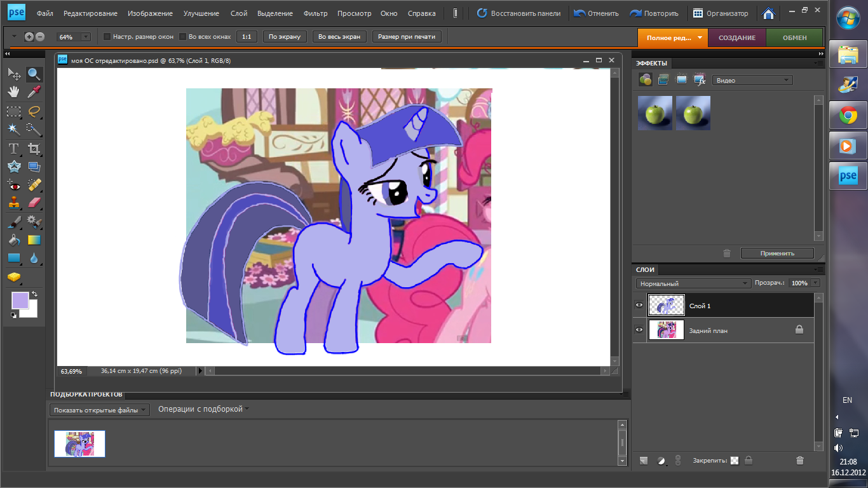Create a new layer in Layers panel
Viewport: 868px width, 488px height.
coord(644,461)
